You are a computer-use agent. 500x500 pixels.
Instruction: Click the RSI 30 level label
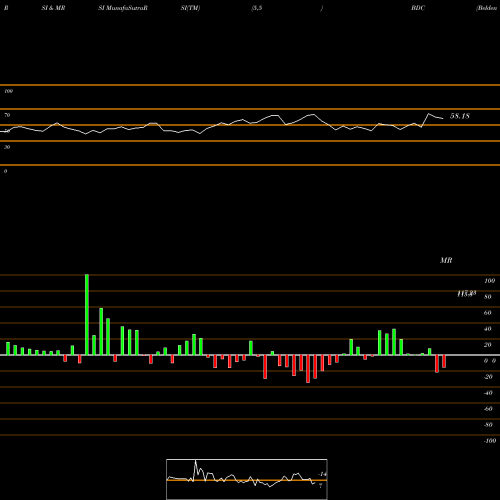pyautogui.click(x=7, y=147)
